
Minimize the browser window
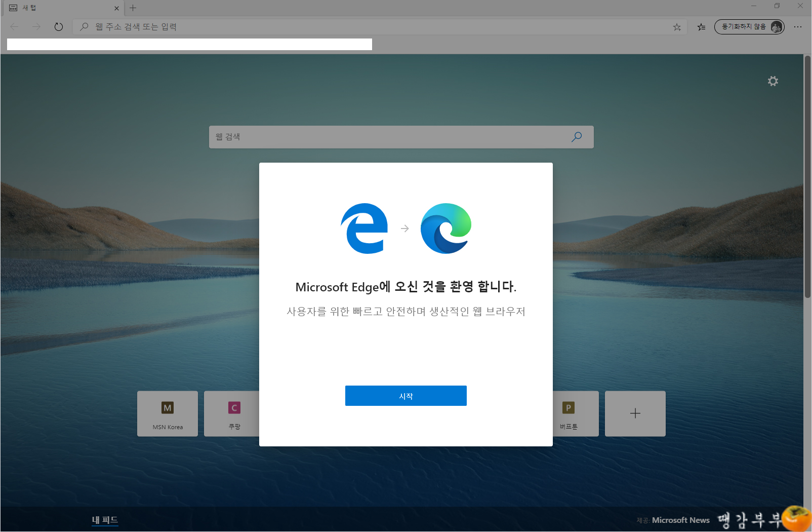pos(754,6)
